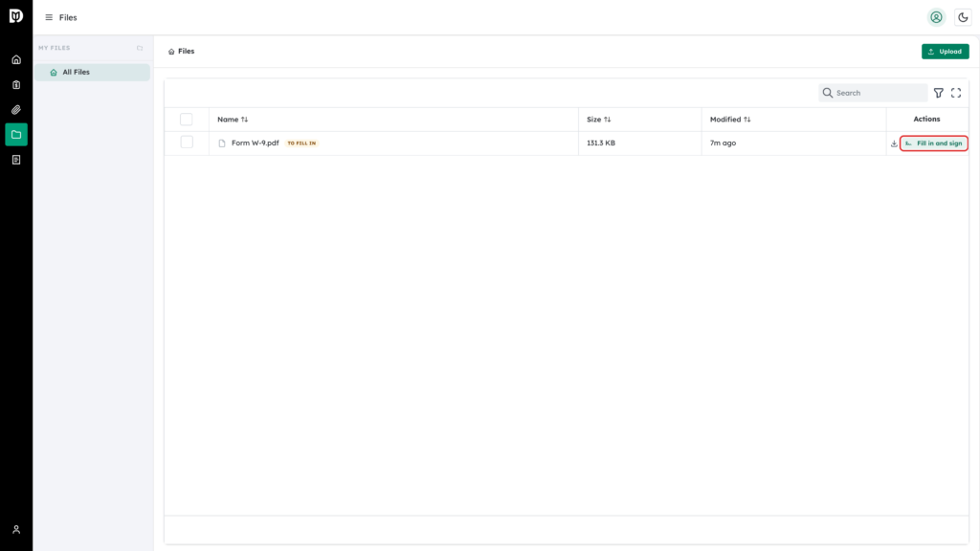Image resolution: width=980 pixels, height=551 pixels.
Task: Open the Files folder sidebar icon
Action: [16, 135]
